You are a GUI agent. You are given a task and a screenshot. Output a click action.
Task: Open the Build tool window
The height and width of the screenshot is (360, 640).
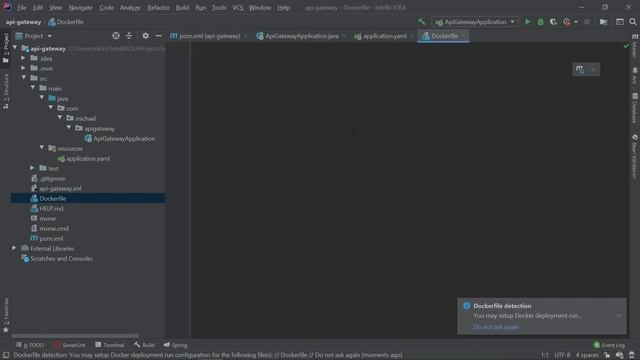[x=144, y=345]
